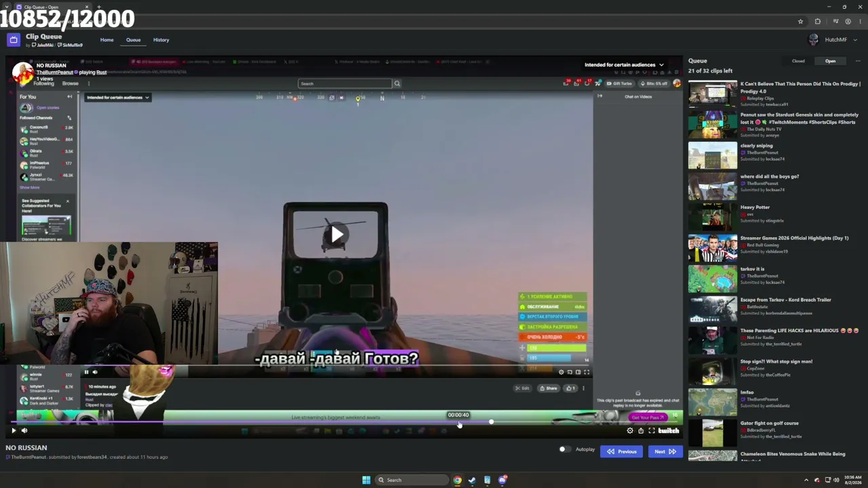Screen dimensions: 868x488
Task: Click the 'Stop sign?! What stop sign man!' title
Action: tap(776, 361)
